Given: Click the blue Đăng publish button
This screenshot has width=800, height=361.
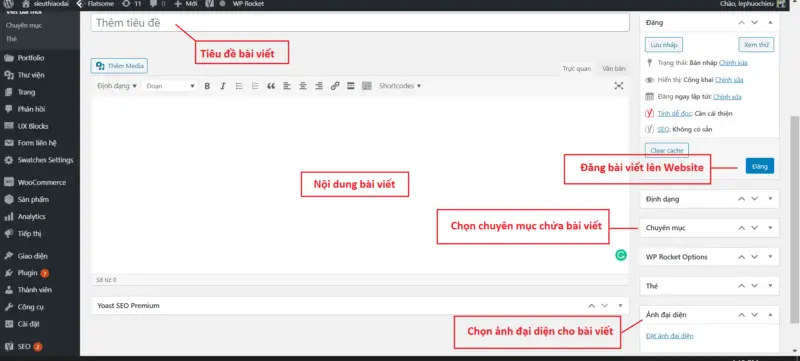Looking at the screenshot, I should (760, 166).
